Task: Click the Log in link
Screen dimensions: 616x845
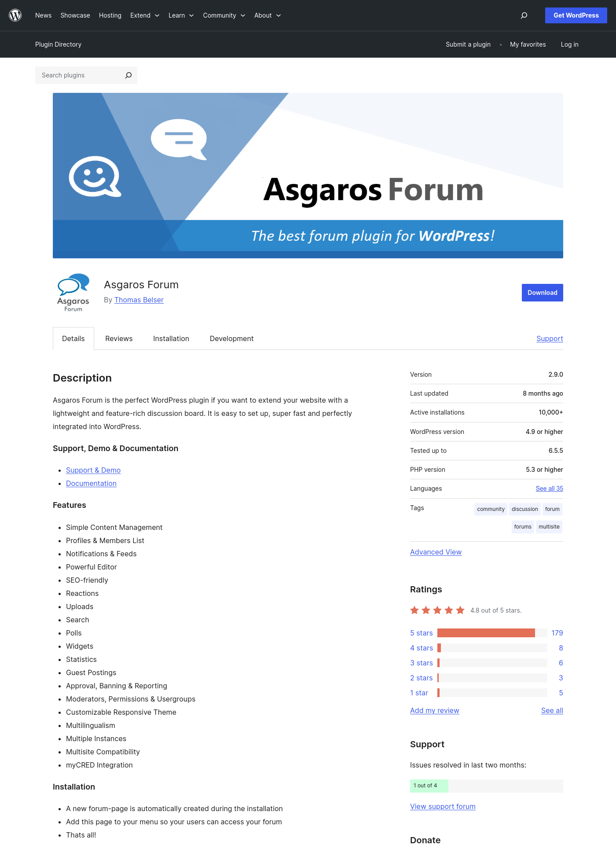Action: [x=569, y=44]
